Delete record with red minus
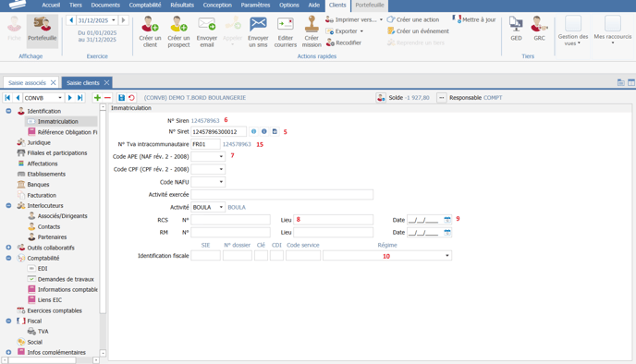Image resolution: width=636 pixels, height=364 pixels. coord(107,98)
